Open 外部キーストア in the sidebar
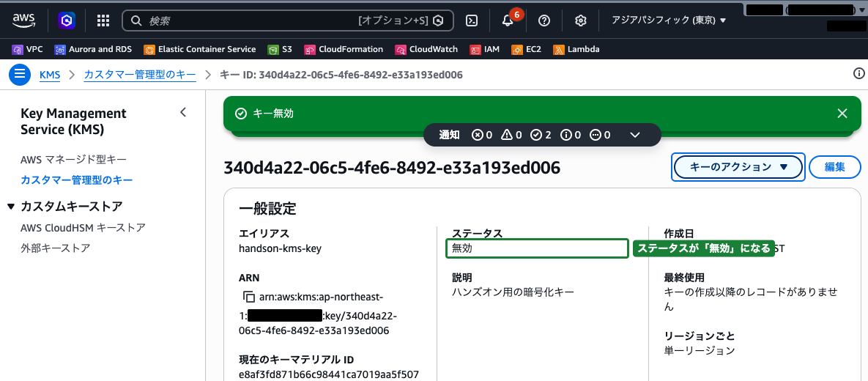The image size is (868, 381). (x=56, y=248)
